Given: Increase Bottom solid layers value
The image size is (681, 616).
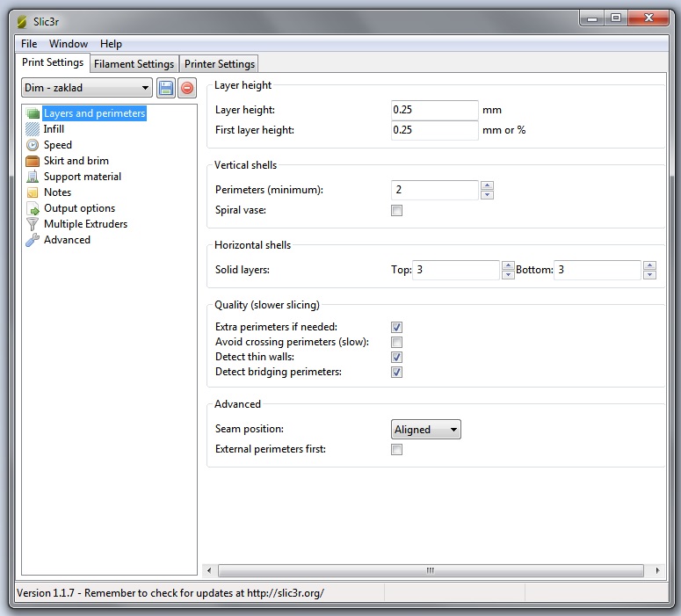Looking at the screenshot, I should (649, 265).
